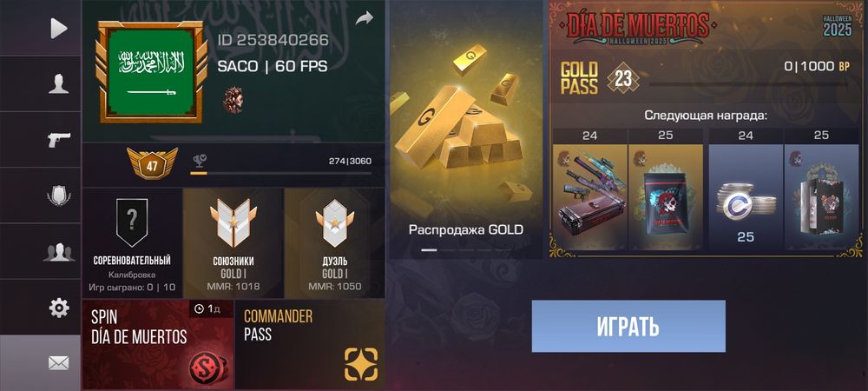868x391 pixels.
Task: Open the shield laurel sidebar icon
Action: [59, 195]
